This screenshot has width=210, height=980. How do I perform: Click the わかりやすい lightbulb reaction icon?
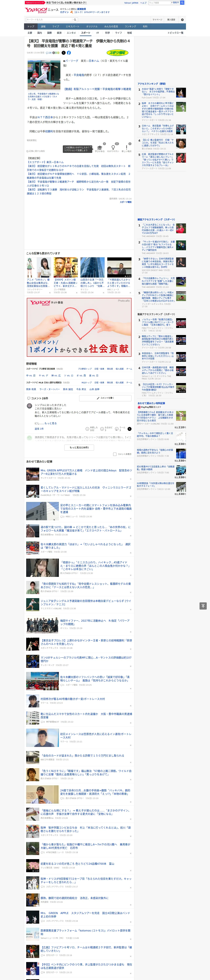(x=113, y=148)
